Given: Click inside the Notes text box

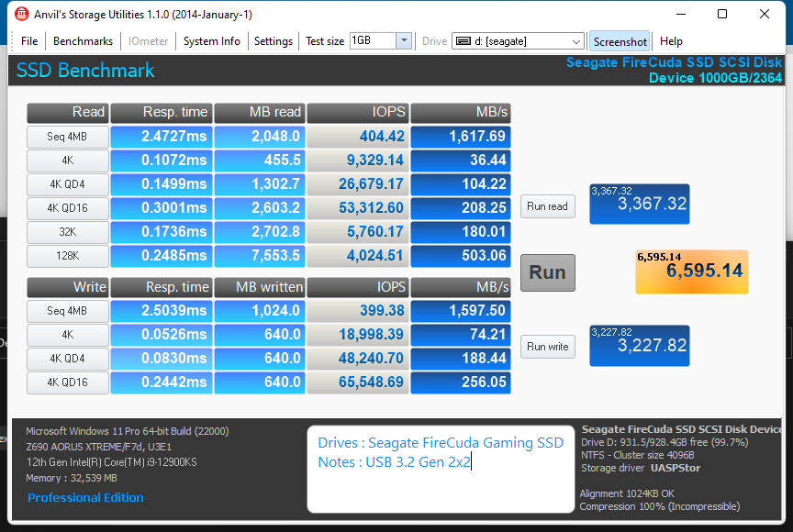Looking at the screenshot, I should (441, 468).
